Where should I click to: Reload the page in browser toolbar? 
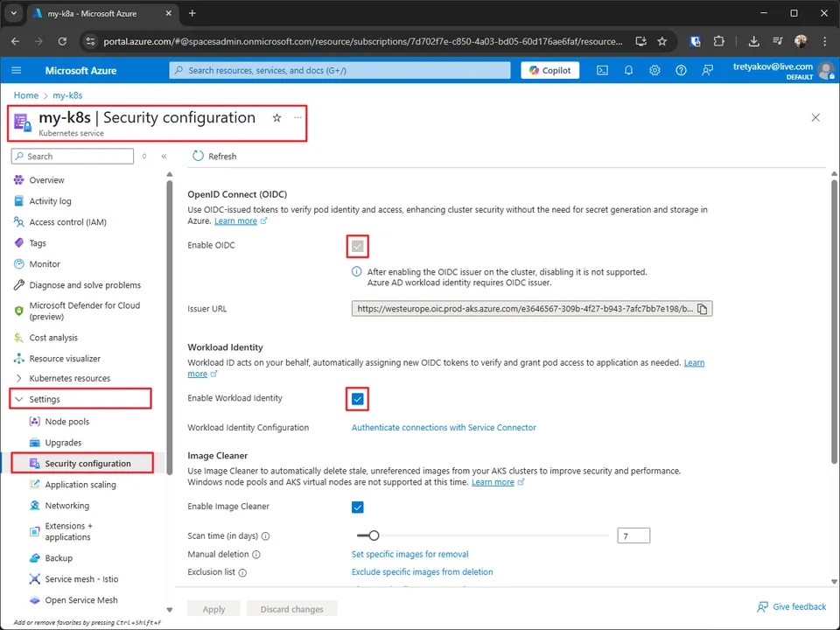[62, 41]
